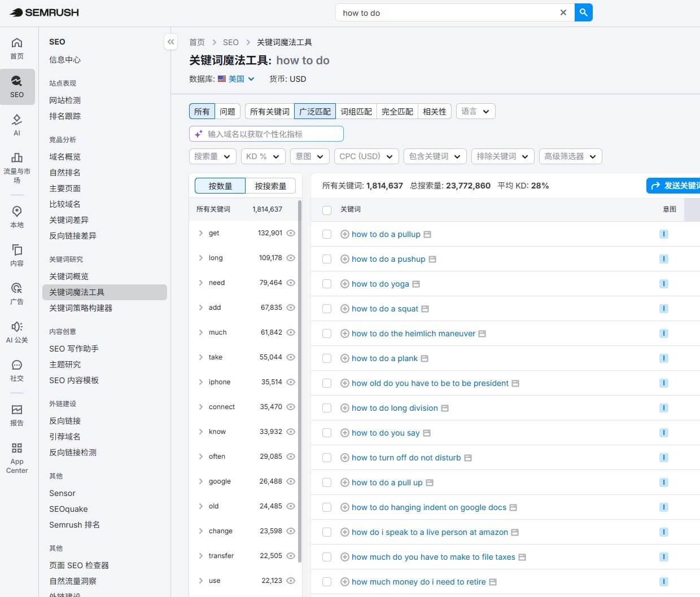Open 网站检测 in sidebar
The height and width of the screenshot is (597, 700).
pyautogui.click(x=65, y=100)
